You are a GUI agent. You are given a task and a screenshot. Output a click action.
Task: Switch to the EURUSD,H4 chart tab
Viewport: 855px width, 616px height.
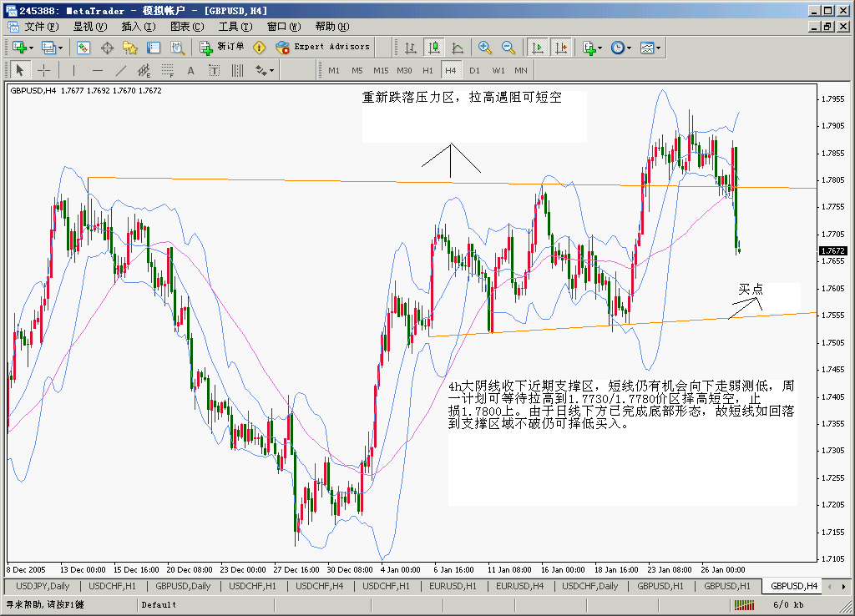[x=519, y=586]
